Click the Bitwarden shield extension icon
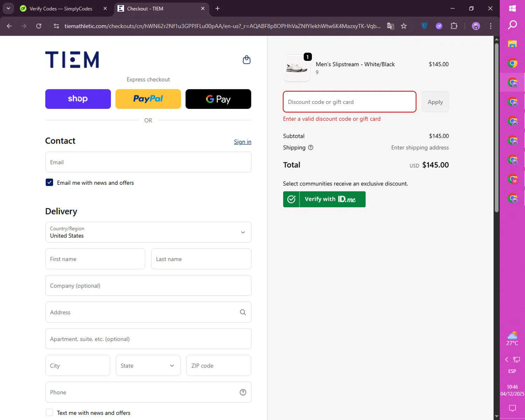525x420 pixels. [x=424, y=26]
